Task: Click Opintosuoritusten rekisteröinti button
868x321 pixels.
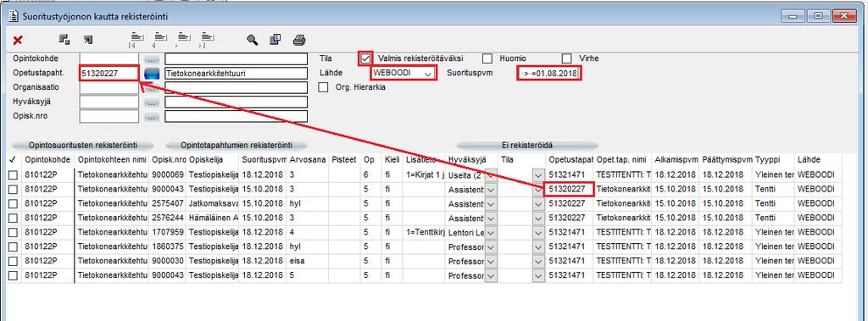Action: pyautogui.click(x=83, y=145)
